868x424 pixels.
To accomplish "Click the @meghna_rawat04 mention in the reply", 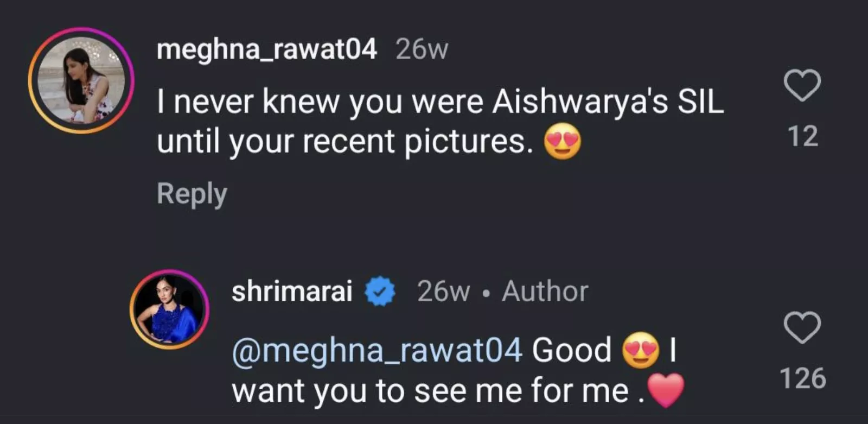I will pyautogui.click(x=377, y=350).
